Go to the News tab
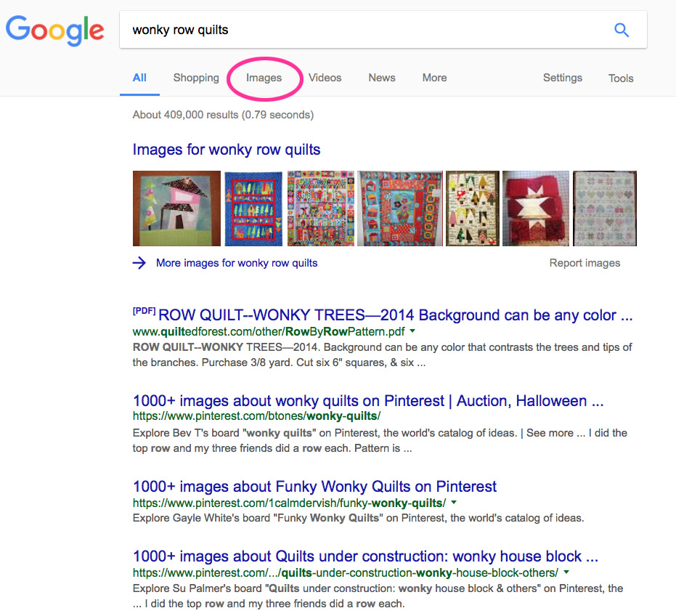Image resolution: width=676 pixels, height=616 pixels. coord(382,78)
